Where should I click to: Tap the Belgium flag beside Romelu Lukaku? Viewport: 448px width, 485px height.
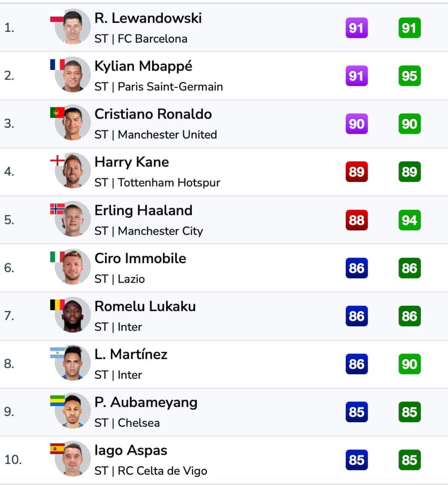coord(57,305)
